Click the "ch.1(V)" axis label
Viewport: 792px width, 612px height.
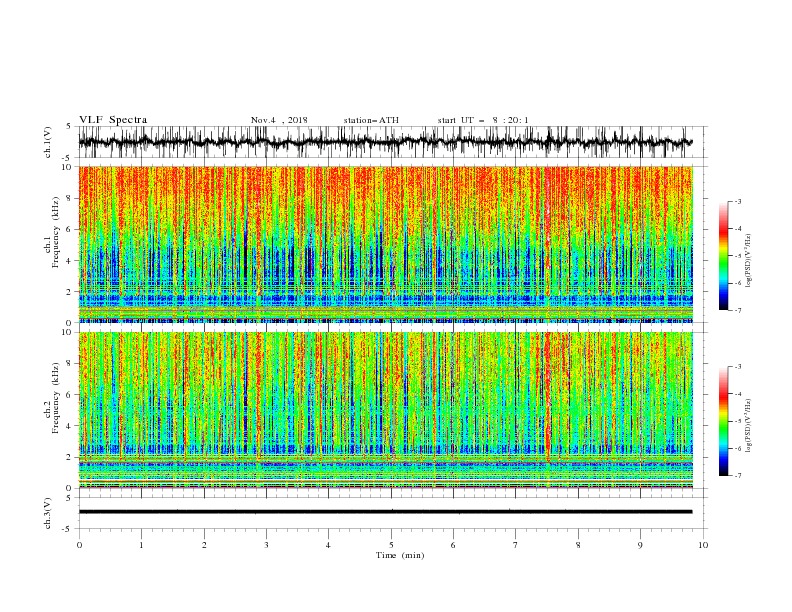tap(48, 142)
